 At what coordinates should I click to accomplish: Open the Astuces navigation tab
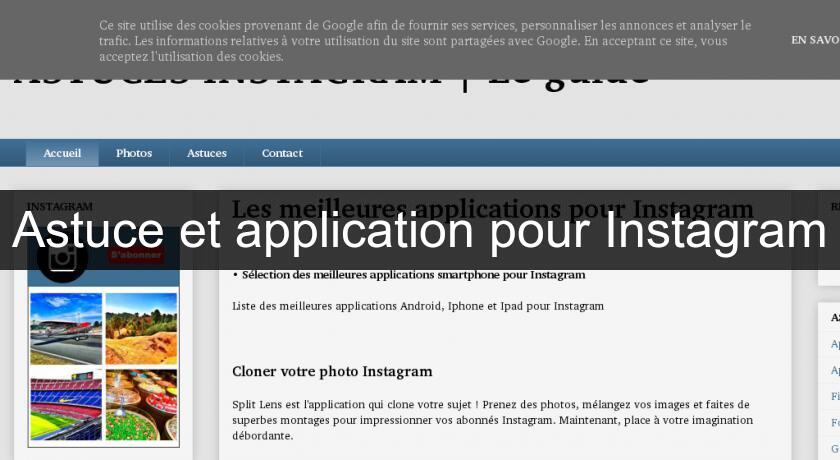click(x=207, y=153)
